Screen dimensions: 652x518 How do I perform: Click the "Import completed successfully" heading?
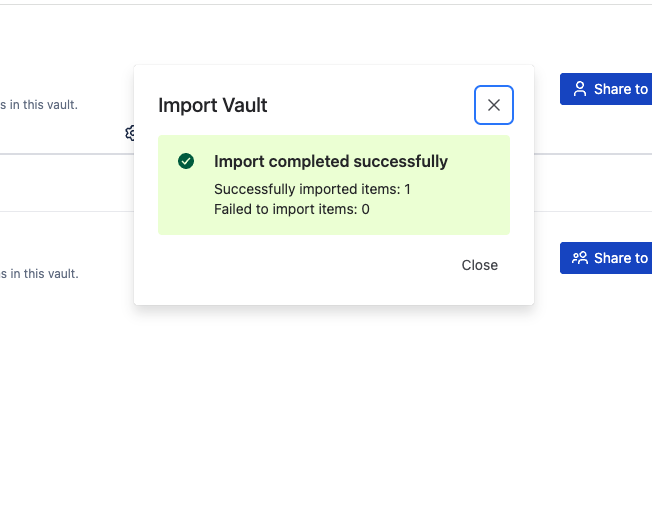[331, 161]
